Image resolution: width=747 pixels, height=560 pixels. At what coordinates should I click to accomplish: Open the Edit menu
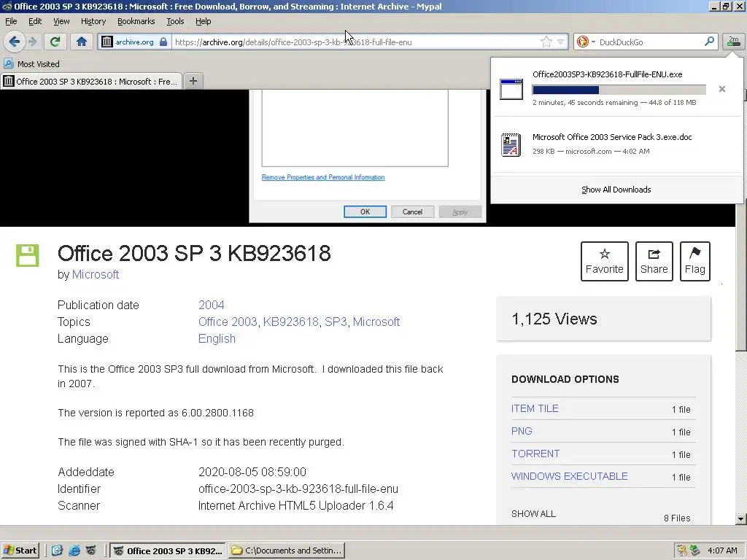[x=35, y=21]
